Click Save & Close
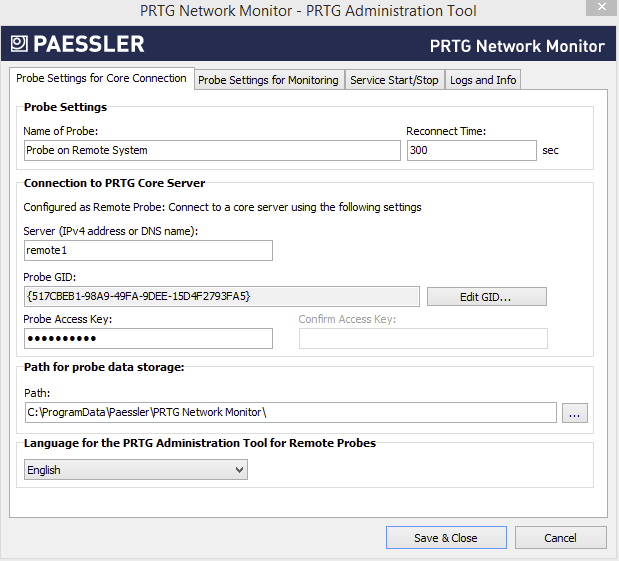The height and width of the screenshot is (561, 619). (446, 538)
